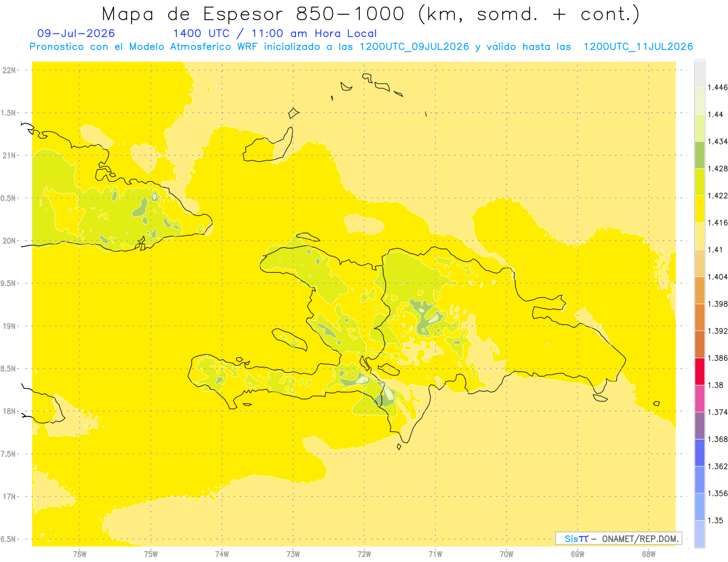Click the purple 1.368–1.374 legend swatch
This screenshot has width=728, height=562.
699,426
